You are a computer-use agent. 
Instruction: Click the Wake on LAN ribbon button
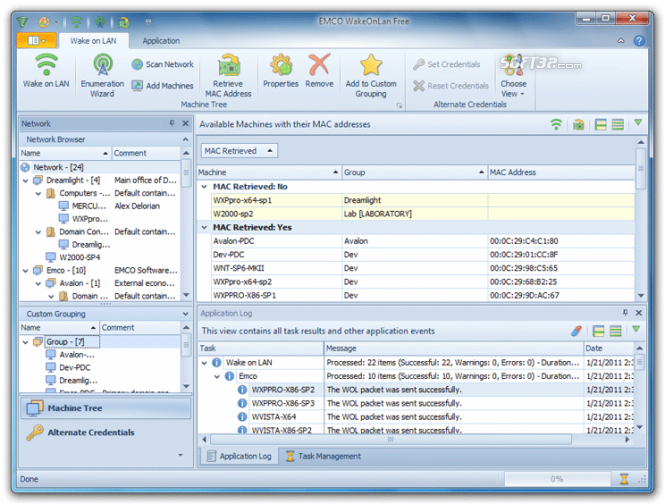46,71
